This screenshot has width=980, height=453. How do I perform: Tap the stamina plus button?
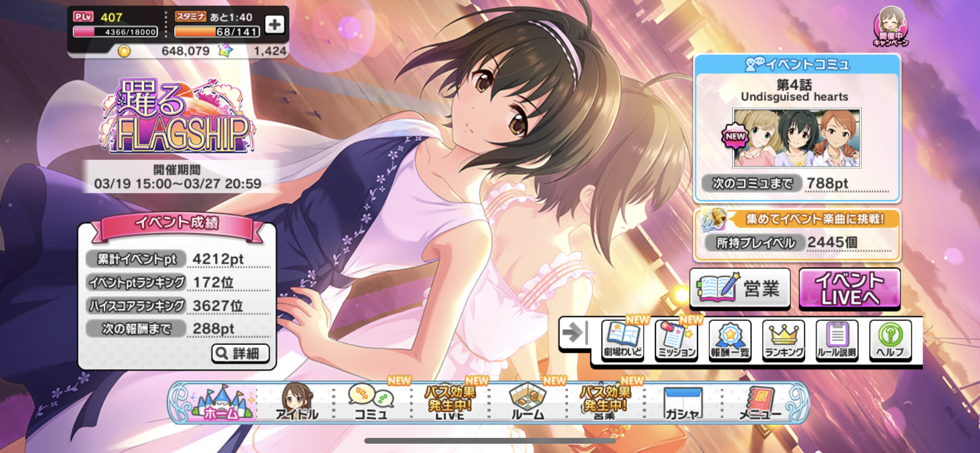coord(275,25)
